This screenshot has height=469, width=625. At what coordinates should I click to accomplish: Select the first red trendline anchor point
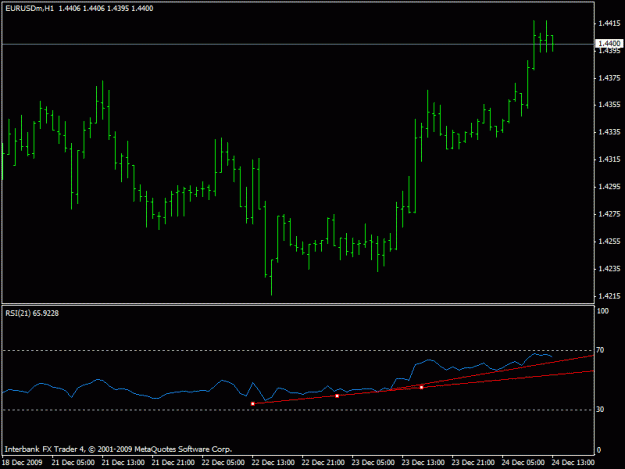pyautogui.click(x=253, y=404)
